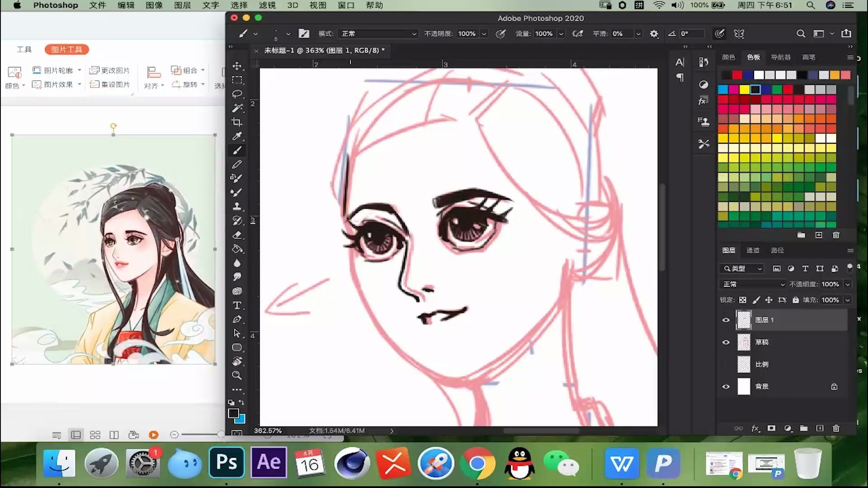This screenshot has height=488, width=868.
Task: Pick the yellow swatch in the color panel
Action: pos(744,89)
